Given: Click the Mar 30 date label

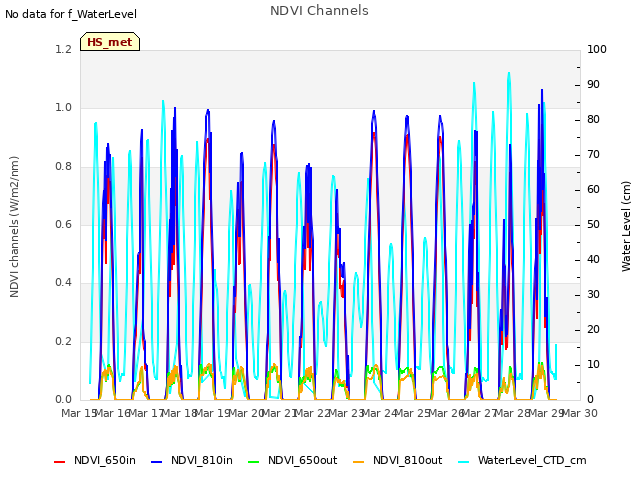Looking at the screenshot, I should click(x=580, y=413).
